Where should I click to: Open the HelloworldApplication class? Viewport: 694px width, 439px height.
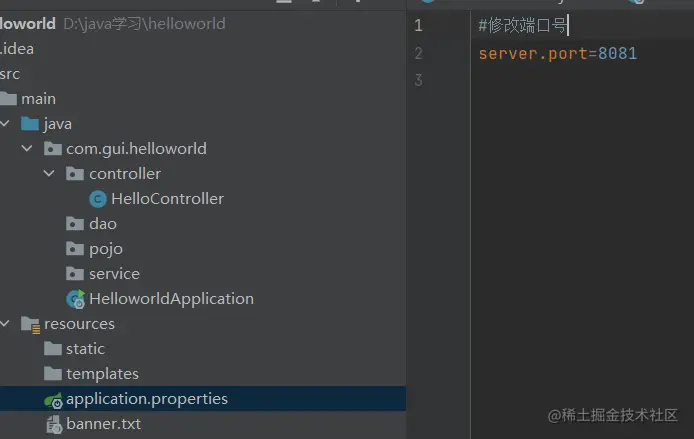[x=171, y=299]
